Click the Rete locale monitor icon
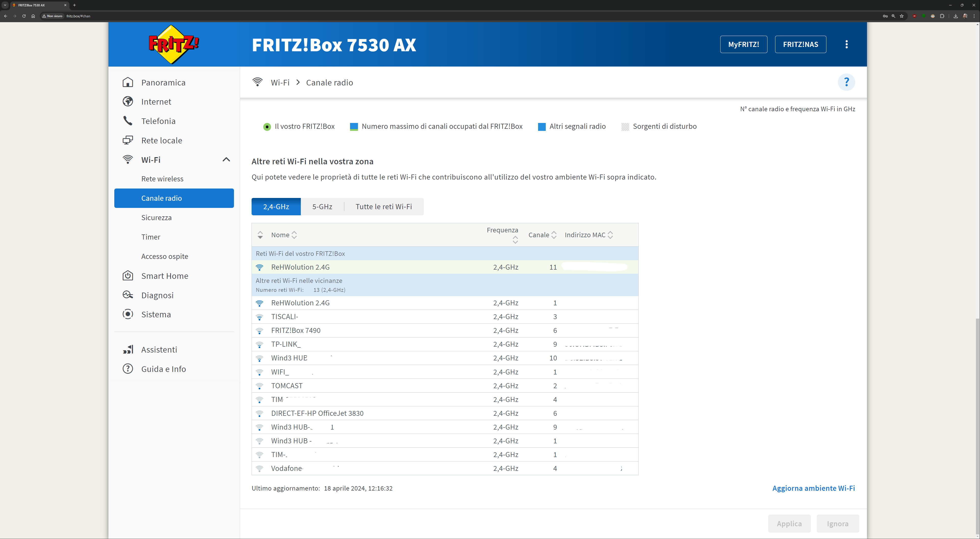The height and width of the screenshot is (539, 980). pyautogui.click(x=128, y=140)
